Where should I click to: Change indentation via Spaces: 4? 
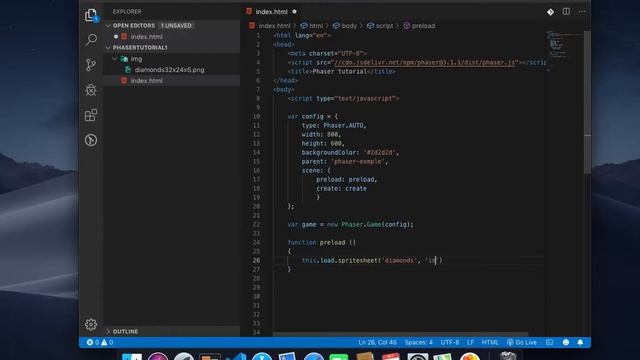[418, 342]
